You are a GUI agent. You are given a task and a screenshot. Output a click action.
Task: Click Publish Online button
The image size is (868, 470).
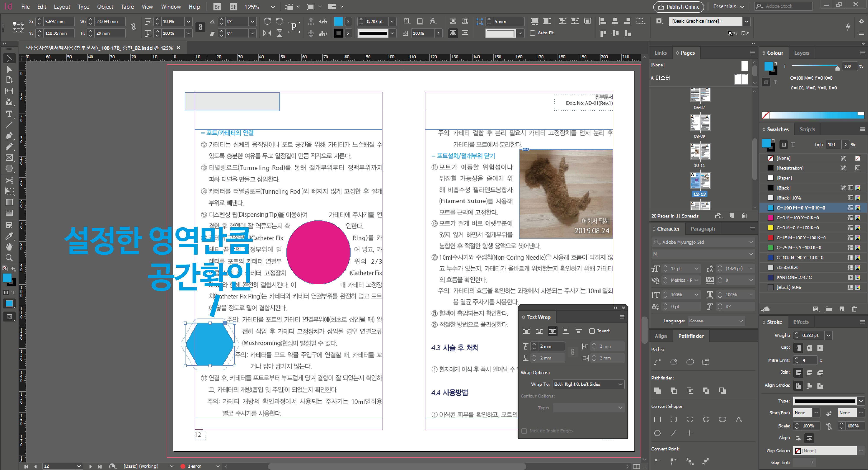pyautogui.click(x=679, y=7)
